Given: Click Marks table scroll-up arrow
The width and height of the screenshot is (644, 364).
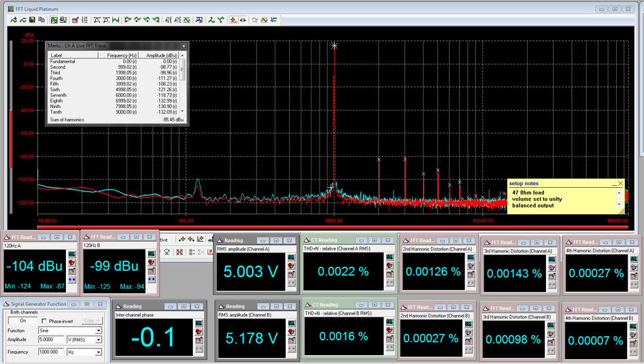Looking at the screenshot, I should click(x=182, y=55).
